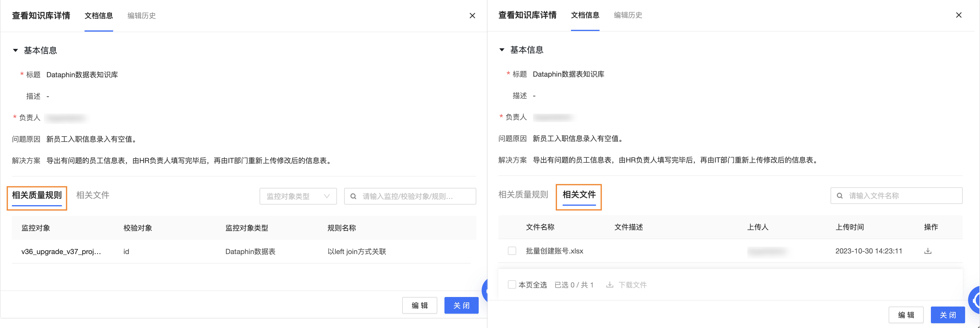The width and height of the screenshot is (980, 328).
Task: Click search icon in file name search box
Action: click(x=839, y=196)
